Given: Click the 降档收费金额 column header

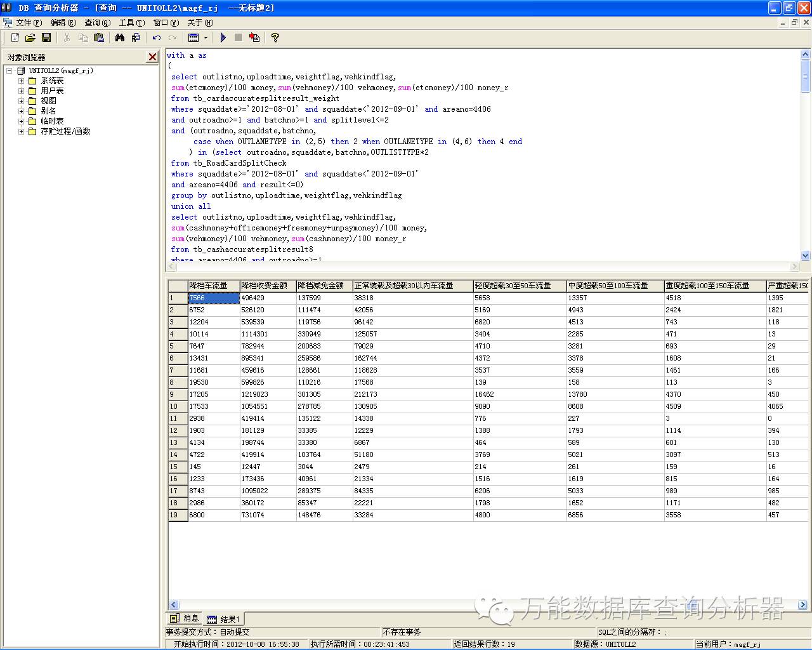Looking at the screenshot, I should pyautogui.click(x=268, y=286).
